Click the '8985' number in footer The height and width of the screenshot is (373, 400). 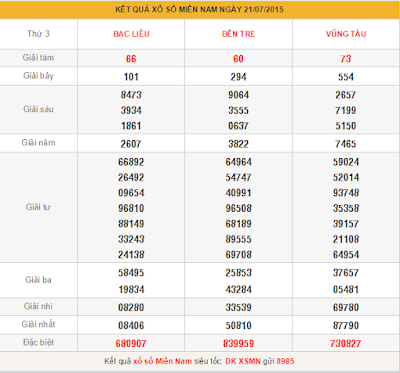(285, 361)
